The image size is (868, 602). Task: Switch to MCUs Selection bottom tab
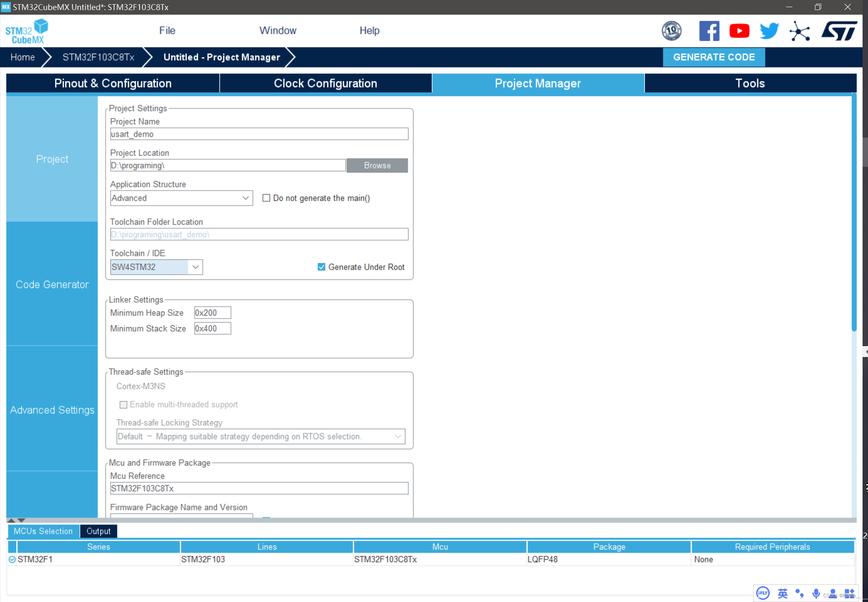43,531
